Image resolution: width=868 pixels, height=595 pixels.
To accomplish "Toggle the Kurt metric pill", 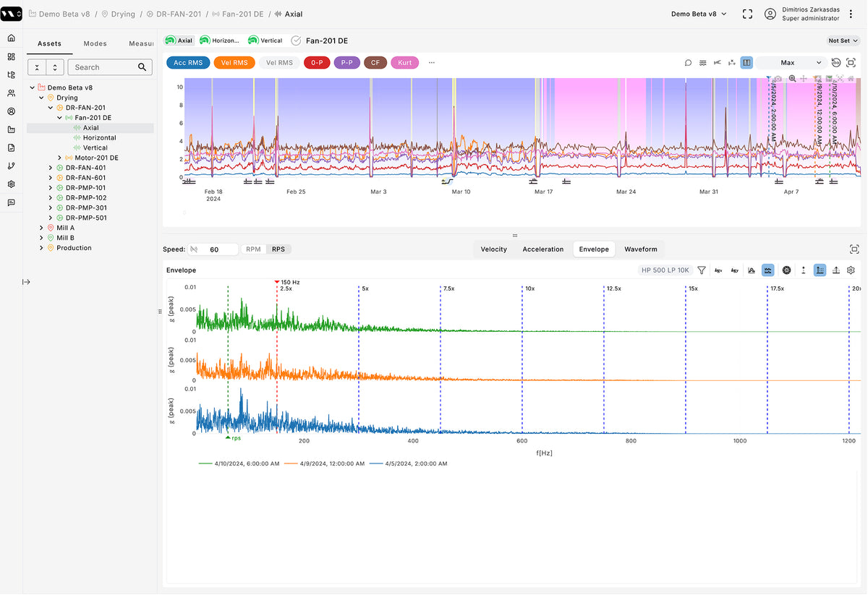I will [405, 63].
